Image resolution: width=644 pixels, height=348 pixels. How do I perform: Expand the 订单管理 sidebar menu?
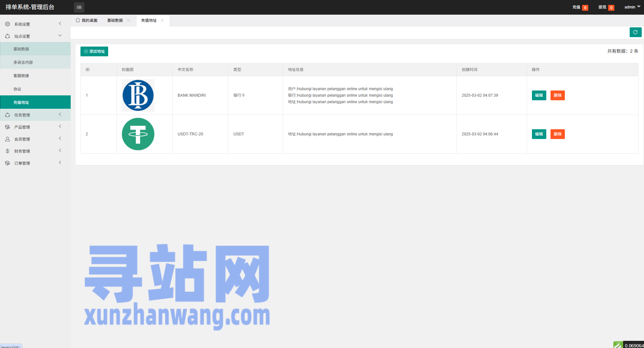pyautogui.click(x=35, y=163)
